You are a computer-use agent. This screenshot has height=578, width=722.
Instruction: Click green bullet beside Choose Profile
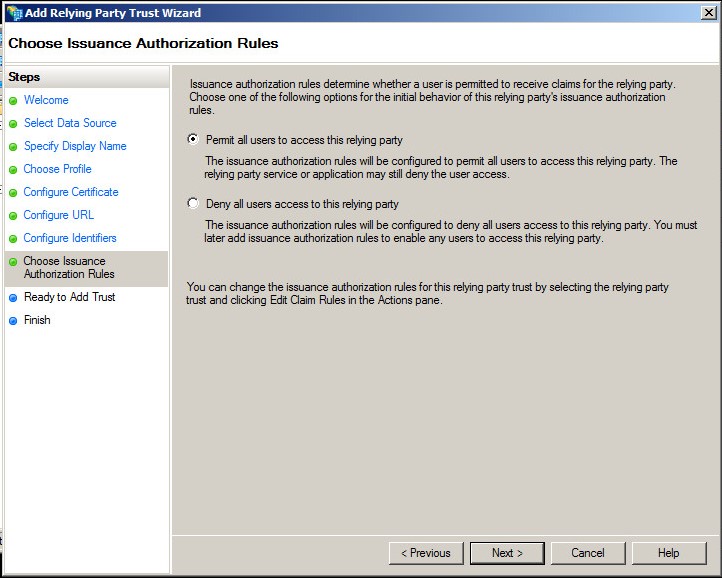[x=13, y=170]
